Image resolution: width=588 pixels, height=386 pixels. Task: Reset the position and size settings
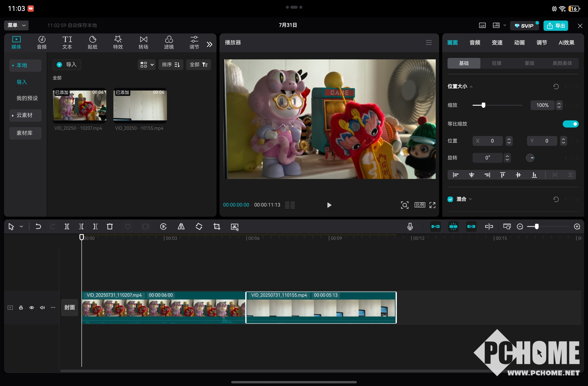[x=556, y=86]
